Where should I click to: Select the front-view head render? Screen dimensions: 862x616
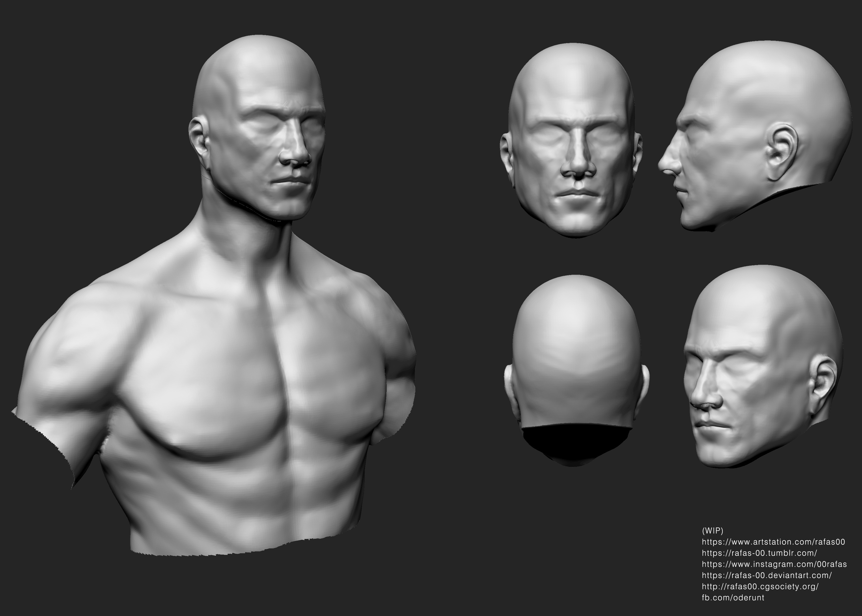[572, 141]
